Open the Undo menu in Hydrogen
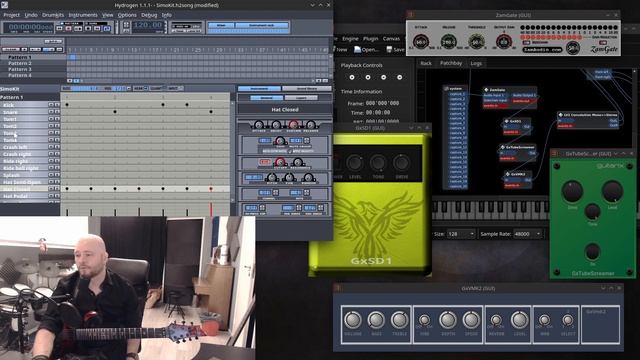Image resolution: width=640 pixels, height=360 pixels. [31, 15]
